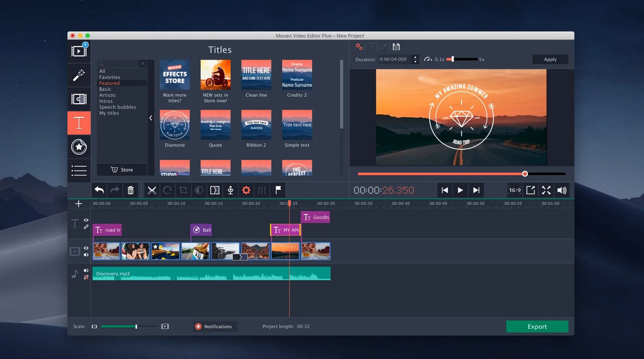Select the Speech bubbles category

118,107
